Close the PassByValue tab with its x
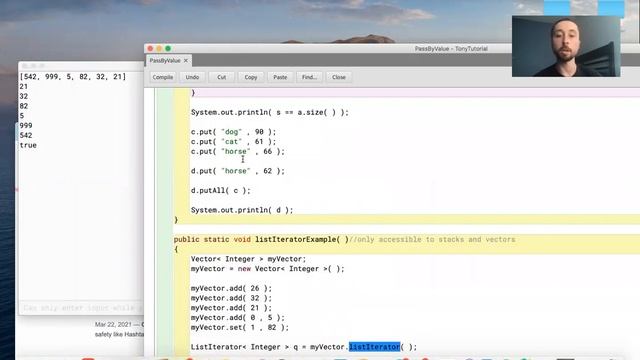This screenshot has width=640, height=360. [186, 60]
